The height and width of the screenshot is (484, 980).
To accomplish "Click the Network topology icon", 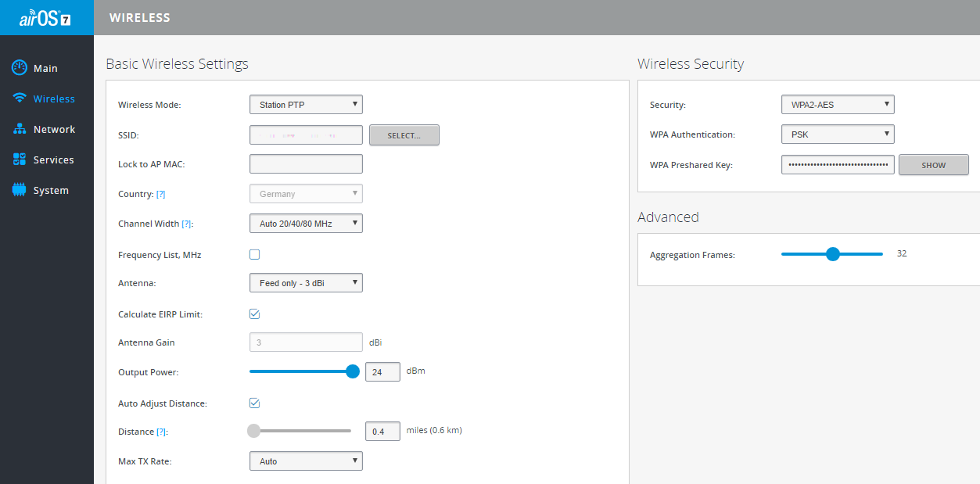I will 20,129.
